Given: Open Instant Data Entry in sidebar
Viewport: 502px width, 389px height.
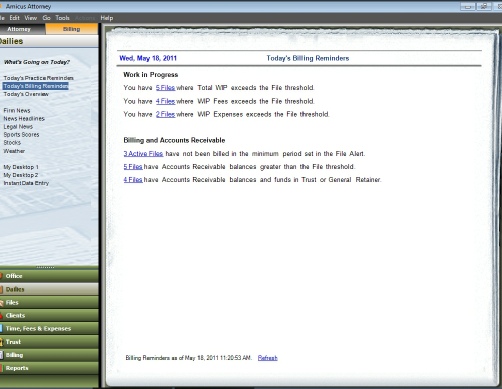Looking at the screenshot, I should pyautogui.click(x=26, y=183).
